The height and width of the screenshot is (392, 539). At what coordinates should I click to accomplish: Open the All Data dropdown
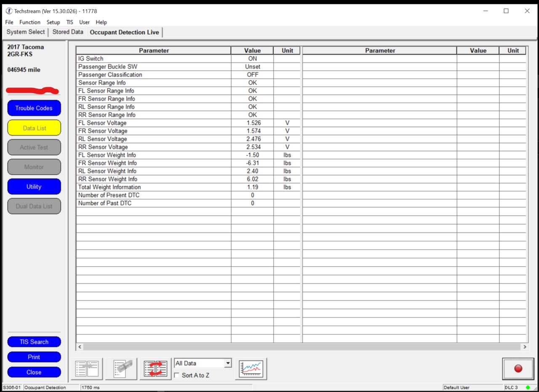[x=203, y=363]
